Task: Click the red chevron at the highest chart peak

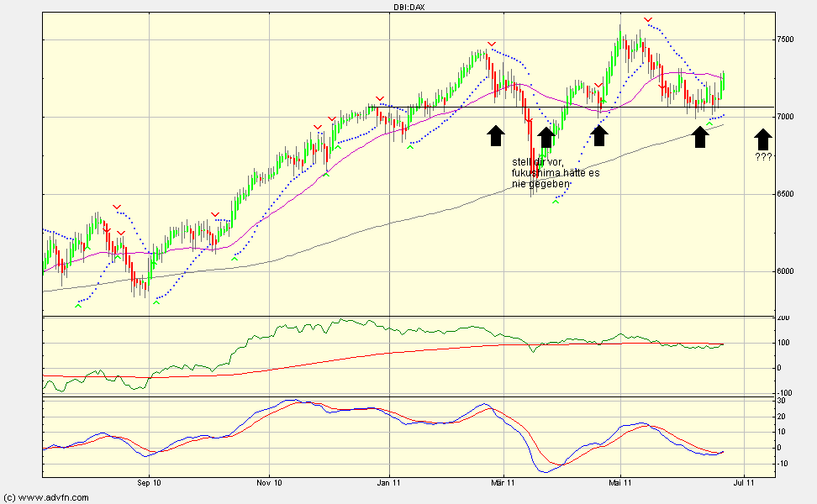Action: [x=647, y=19]
